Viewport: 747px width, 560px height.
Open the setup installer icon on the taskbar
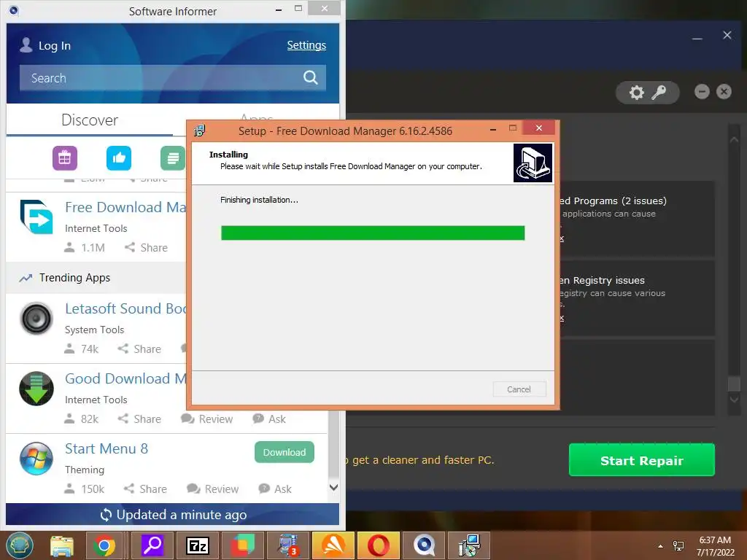coord(469,545)
